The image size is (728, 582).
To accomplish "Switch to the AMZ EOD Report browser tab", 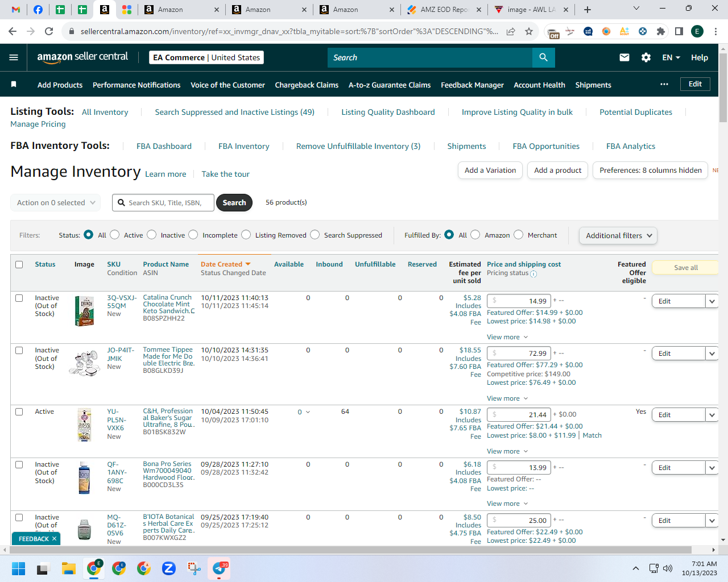I will pos(444,10).
